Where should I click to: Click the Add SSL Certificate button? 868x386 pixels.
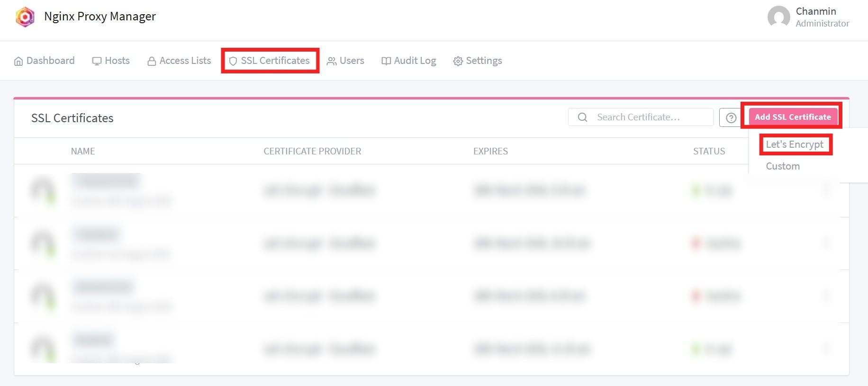coord(792,117)
